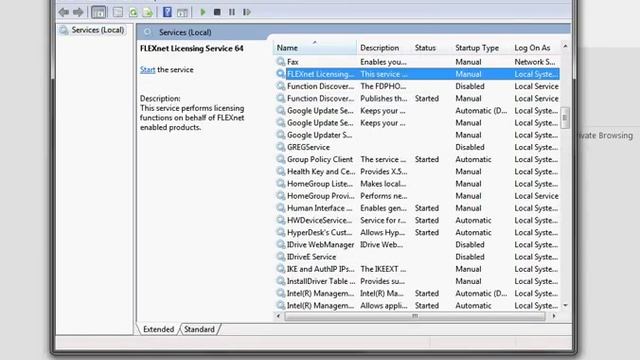Click the Export List toolbar icon
The image size is (640, 360).
148,12
